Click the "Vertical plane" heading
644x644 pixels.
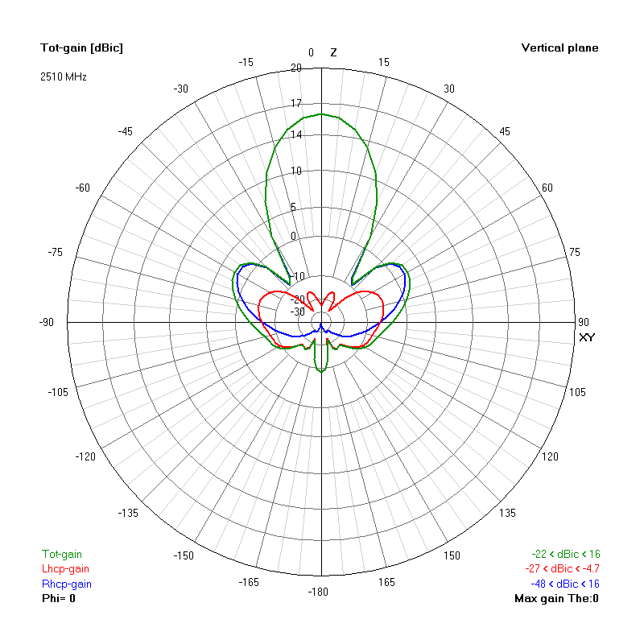point(559,48)
